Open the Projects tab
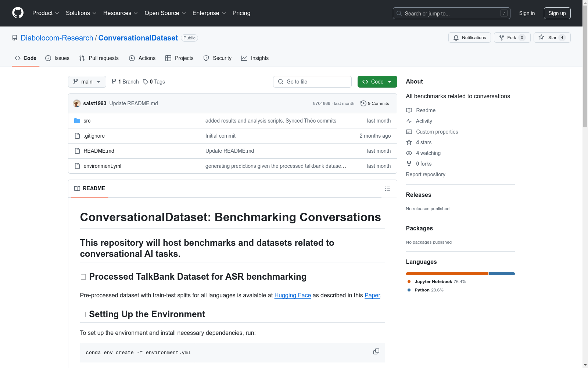This screenshot has height=368, width=588. [x=179, y=58]
